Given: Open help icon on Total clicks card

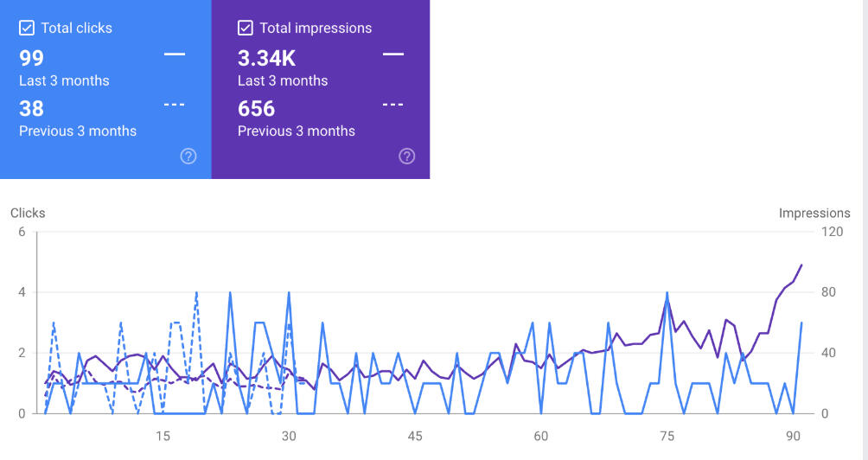Looking at the screenshot, I should click(188, 157).
